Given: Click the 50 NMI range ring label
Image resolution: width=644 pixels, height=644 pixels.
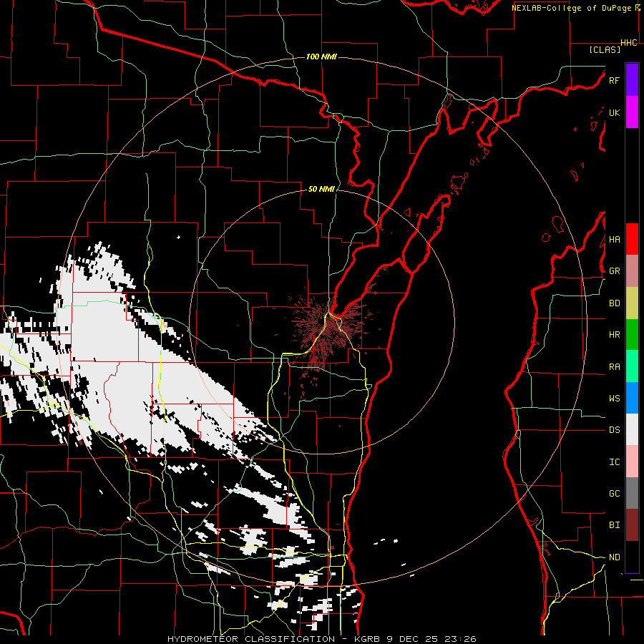Looking at the screenshot, I should [x=321, y=189].
